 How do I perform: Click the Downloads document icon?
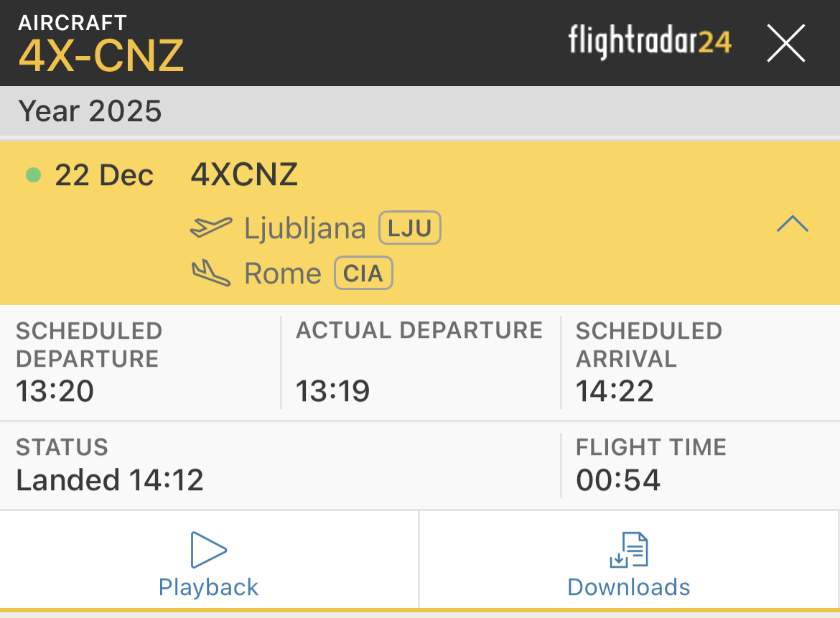coord(629,551)
